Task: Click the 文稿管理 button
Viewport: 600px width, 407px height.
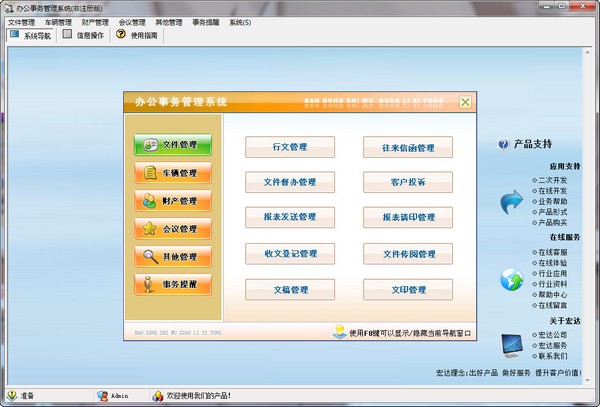Action: coord(290,290)
